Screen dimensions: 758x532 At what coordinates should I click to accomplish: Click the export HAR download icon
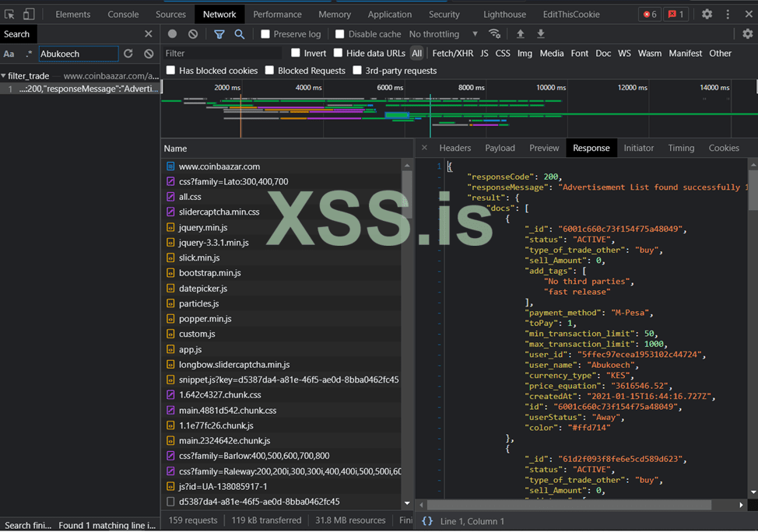tap(541, 34)
